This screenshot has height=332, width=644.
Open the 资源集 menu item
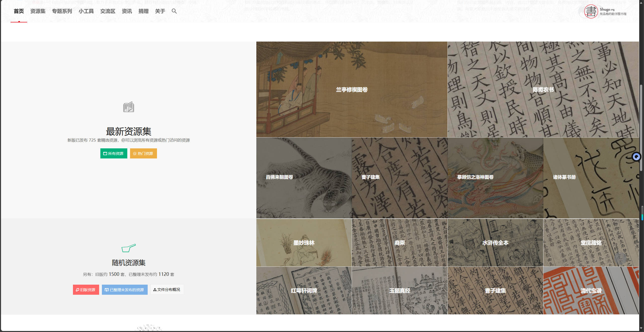38,11
